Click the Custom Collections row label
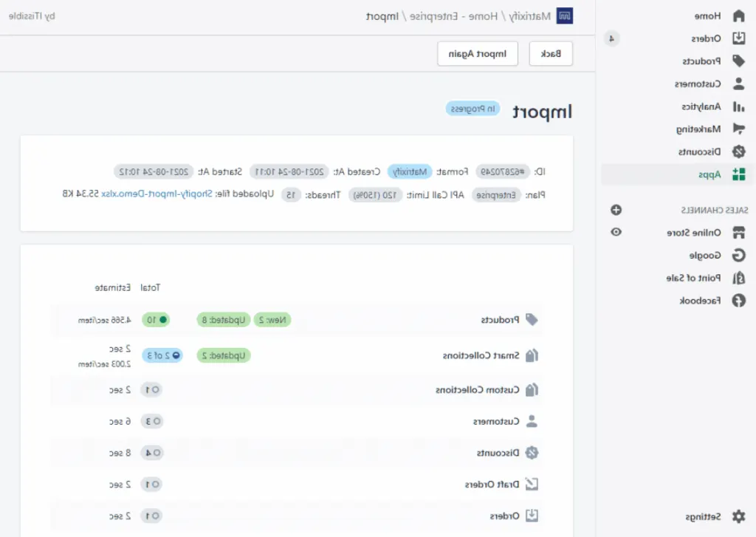Image resolution: width=756 pixels, height=537 pixels. [478, 390]
